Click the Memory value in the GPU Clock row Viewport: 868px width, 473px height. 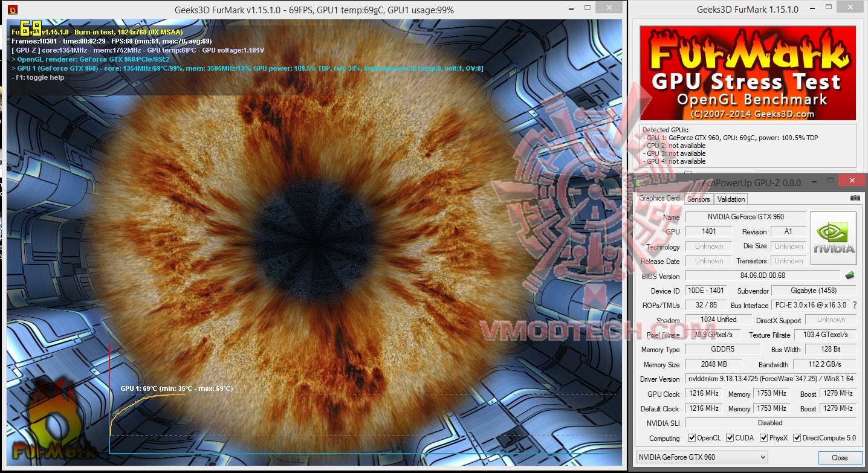(772, 394)
